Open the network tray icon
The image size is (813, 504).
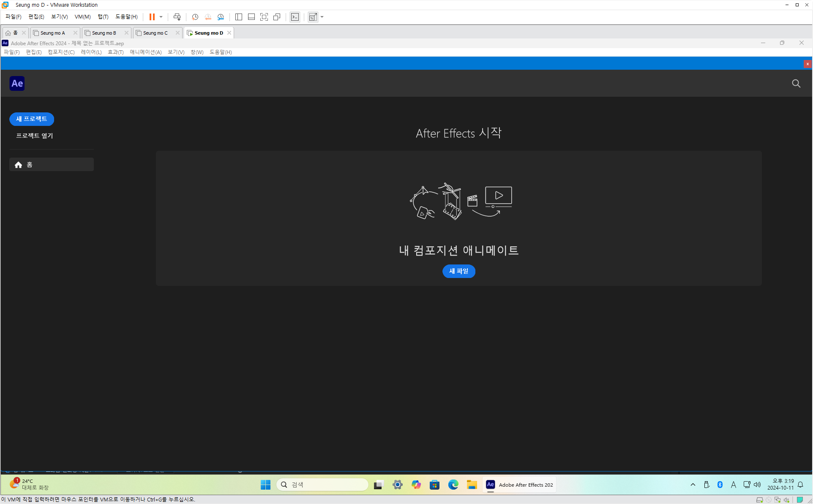pyautogui.click(x=747, y=485)
